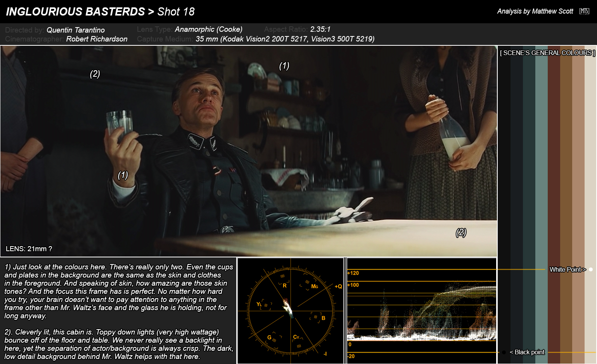
Task: Click note 1 beginning Just look at the colours
Action: click(119, 291)
